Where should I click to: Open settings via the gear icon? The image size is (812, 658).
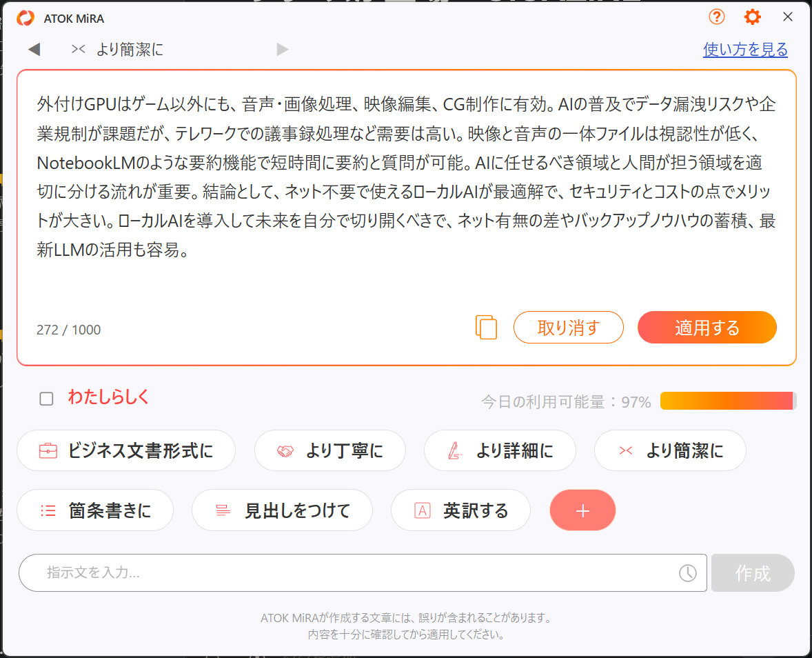[x=752, y=17]
